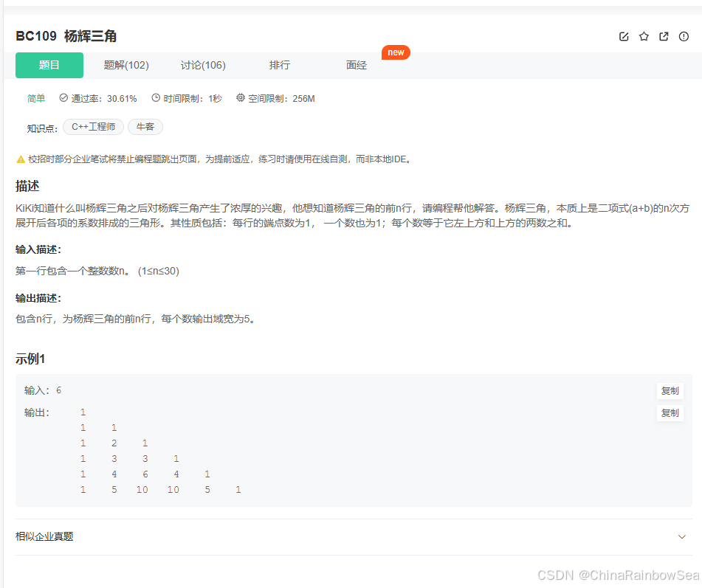This screenshot has height=588, width=702.
Task: Click the 输入描述: heading
Action: pyautogui.click(x=38, y=249)
